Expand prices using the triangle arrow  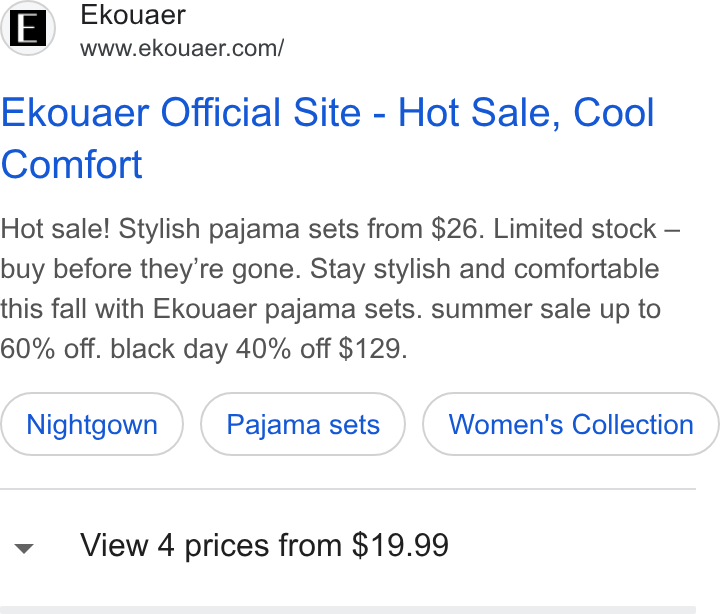pyautogui.click(x=24, y=548)
